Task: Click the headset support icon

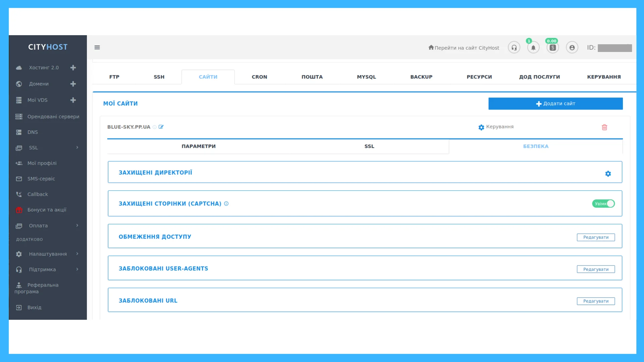Action: point(514,48)
